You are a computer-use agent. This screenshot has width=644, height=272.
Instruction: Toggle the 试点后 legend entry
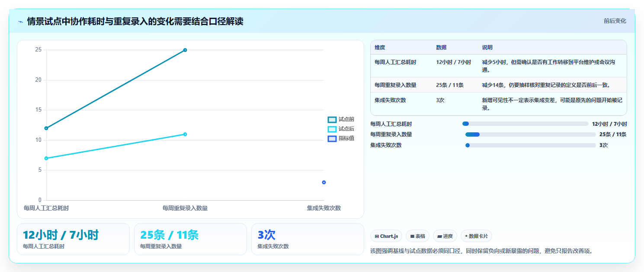pos(341,129)
